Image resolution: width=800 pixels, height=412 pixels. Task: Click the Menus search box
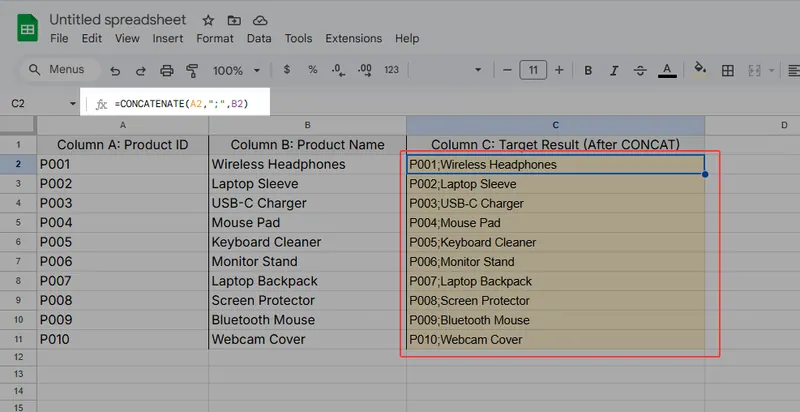coord(59,70)
